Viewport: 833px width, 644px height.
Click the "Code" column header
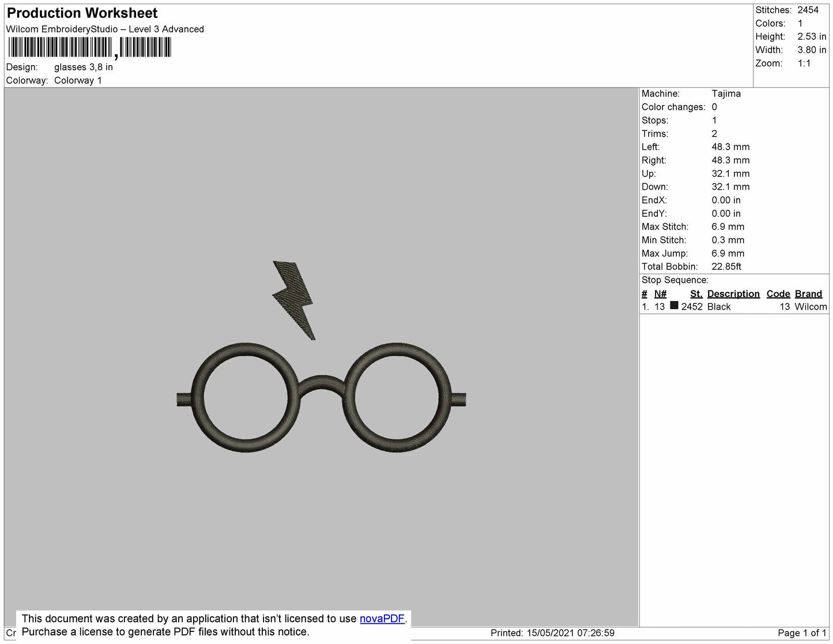778,294
